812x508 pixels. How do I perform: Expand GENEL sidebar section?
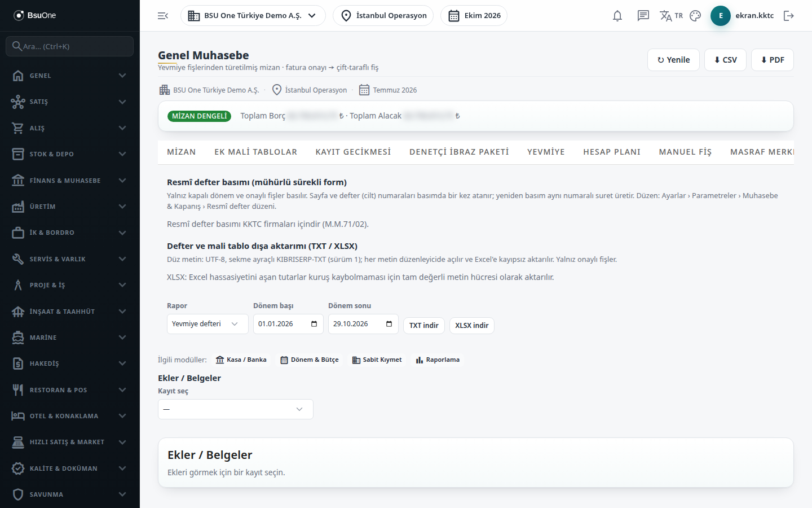point(70,76)
